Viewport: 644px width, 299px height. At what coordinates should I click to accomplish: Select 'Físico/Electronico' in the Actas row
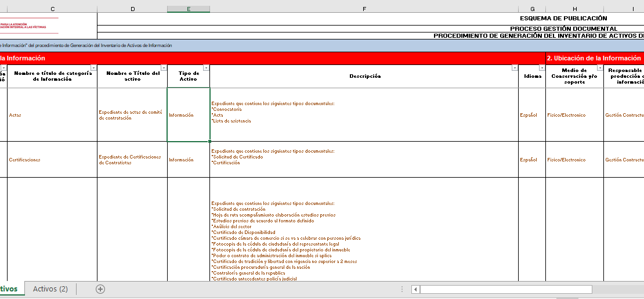(574, 115)
